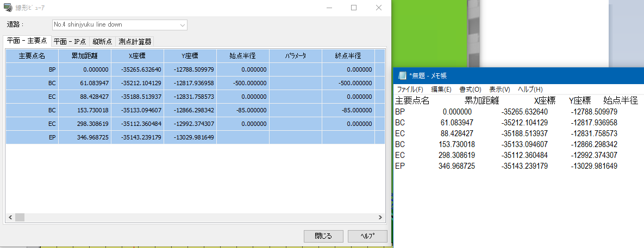The height and width of the screenshot is (248, 644).
Task: Select cell 298.308619 in the table
Action: (x=85, y=124)
